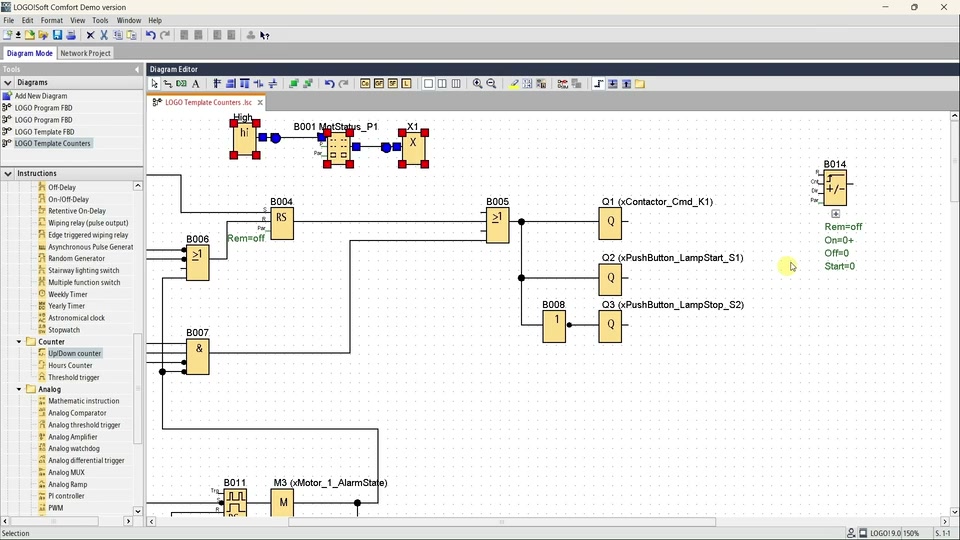Viewport: 960px width, 540px height.
Task: Switch to Network Project tab
Action: point(85,53)
